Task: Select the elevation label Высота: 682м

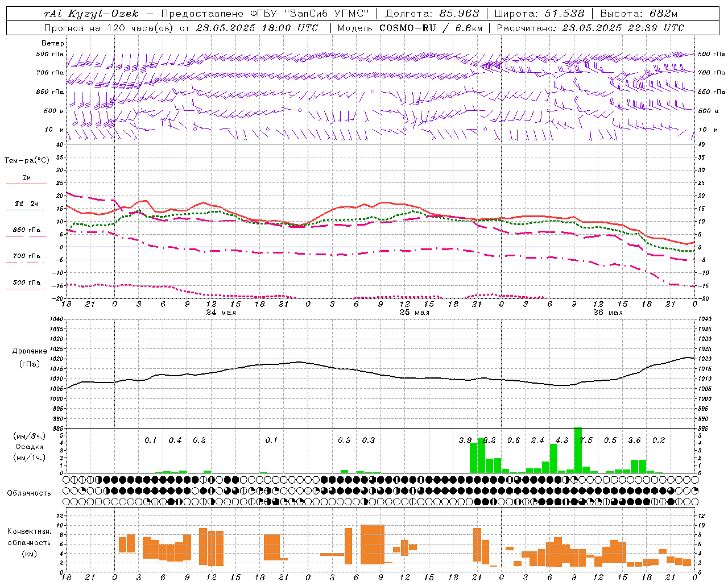Action: click(639, 14)
